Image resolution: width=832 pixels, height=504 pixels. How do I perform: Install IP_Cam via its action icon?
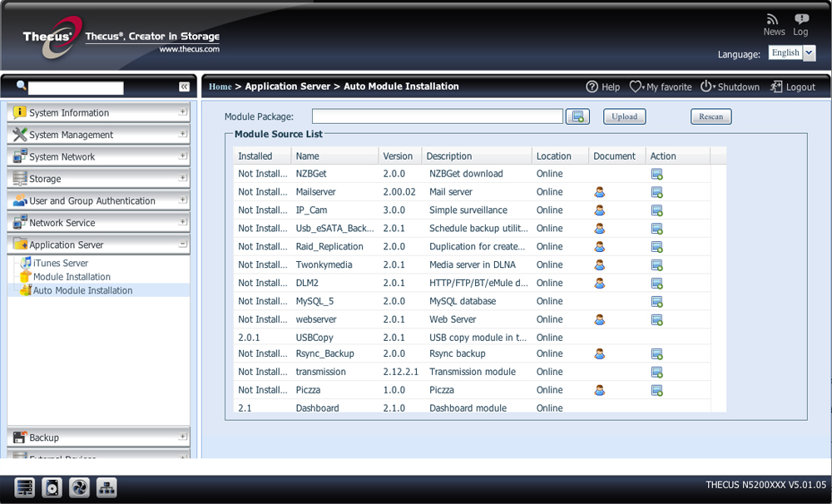[657, 210]
